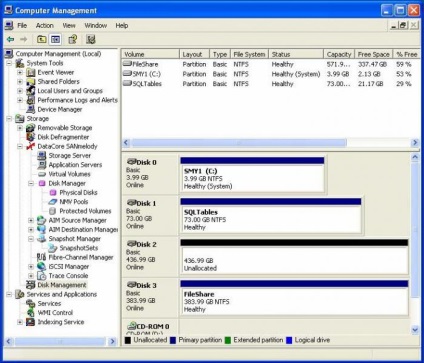Select the Device Manager icon in tree
424x363 pixels.
coord(31,109)
